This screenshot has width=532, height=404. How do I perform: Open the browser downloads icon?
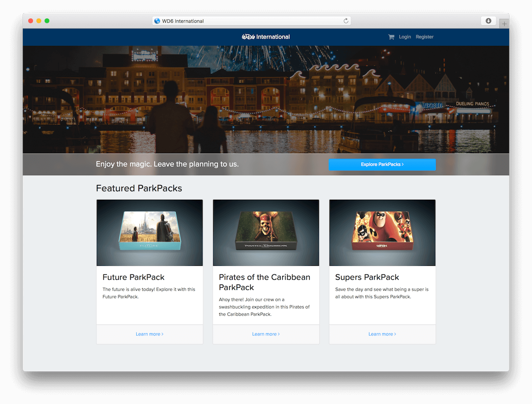coord(488,21)
